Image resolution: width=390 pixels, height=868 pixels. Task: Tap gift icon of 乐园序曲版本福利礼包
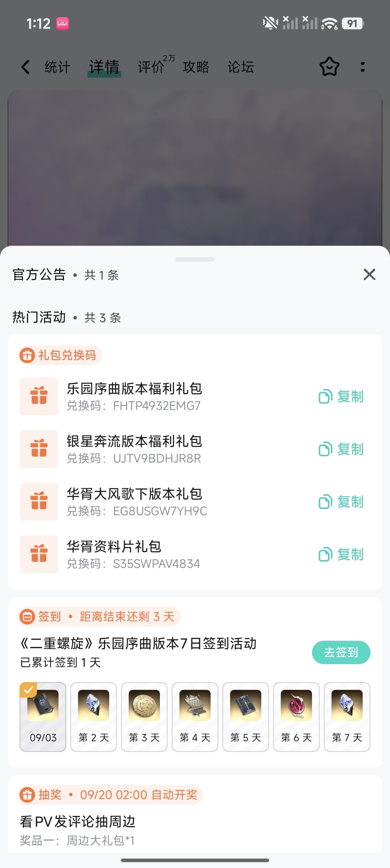pyautogui.click(x=39, y=396)
